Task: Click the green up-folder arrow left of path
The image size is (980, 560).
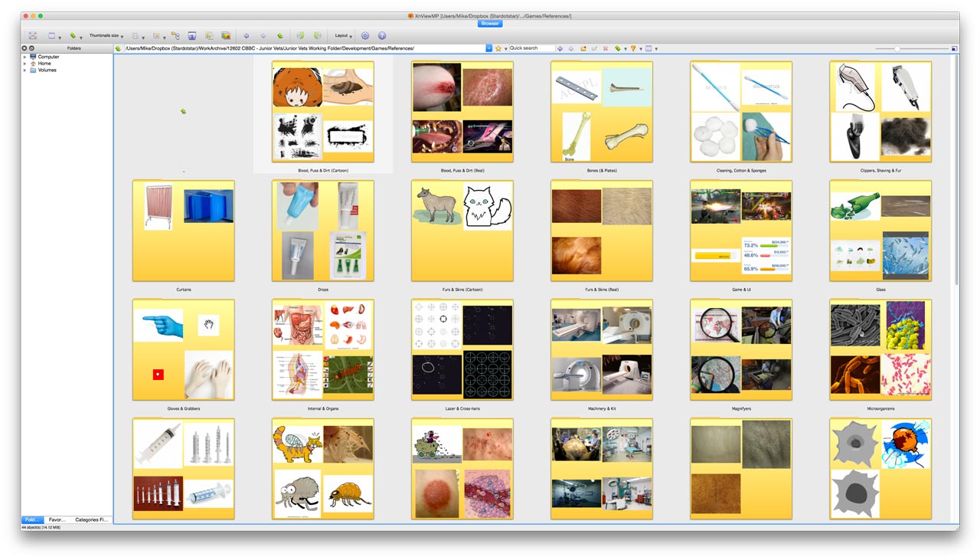Action: (118, 48)
